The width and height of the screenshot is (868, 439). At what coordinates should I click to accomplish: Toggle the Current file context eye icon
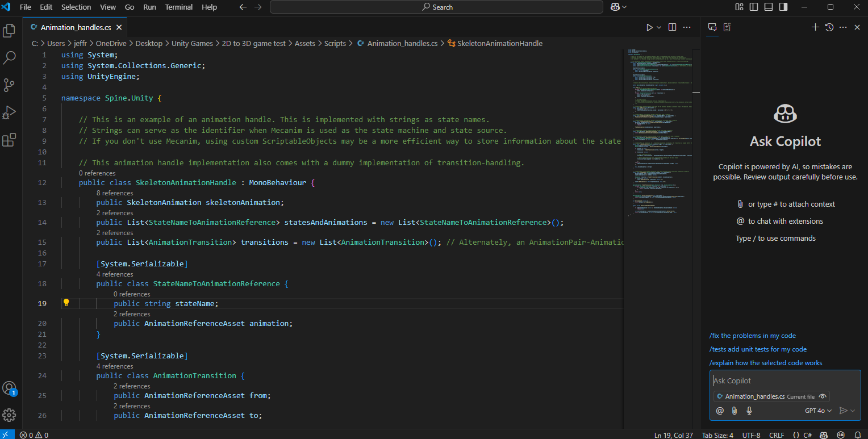pyautogui.click(x=823, y=396)
